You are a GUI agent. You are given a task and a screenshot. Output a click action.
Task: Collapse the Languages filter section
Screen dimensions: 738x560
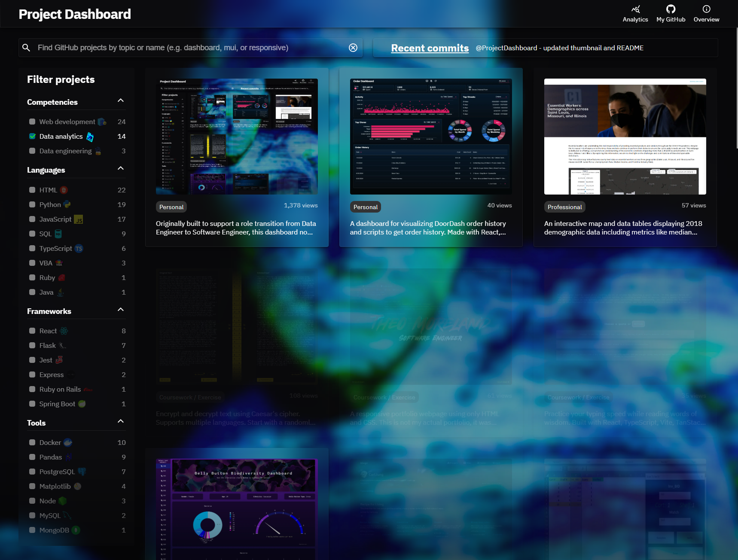tap(121, 168)
